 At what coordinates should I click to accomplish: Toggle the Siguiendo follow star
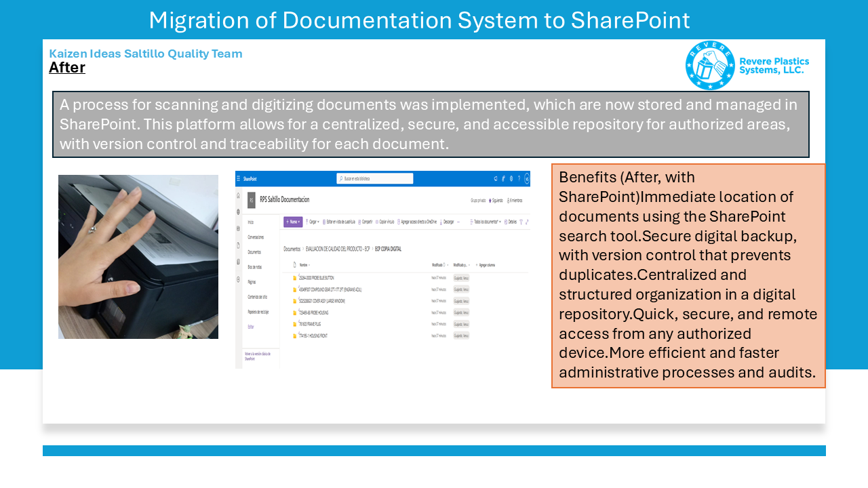(x=496, y=201)
